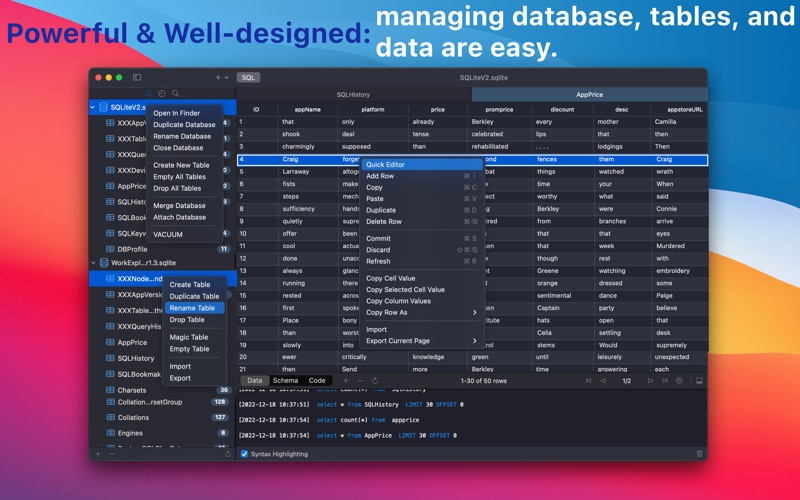The width and height of the screenshot is (800, 500).
Task: Switch the view to Code
Action: click(317, 381)
